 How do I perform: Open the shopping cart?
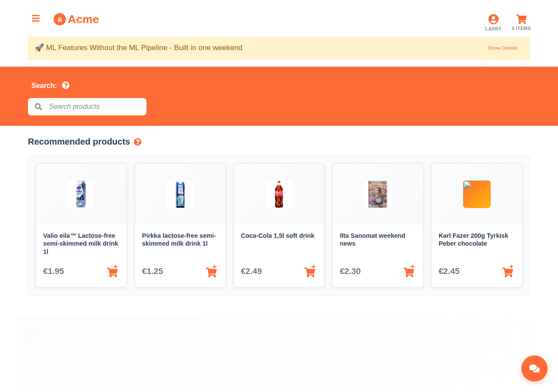click(521, 22)
